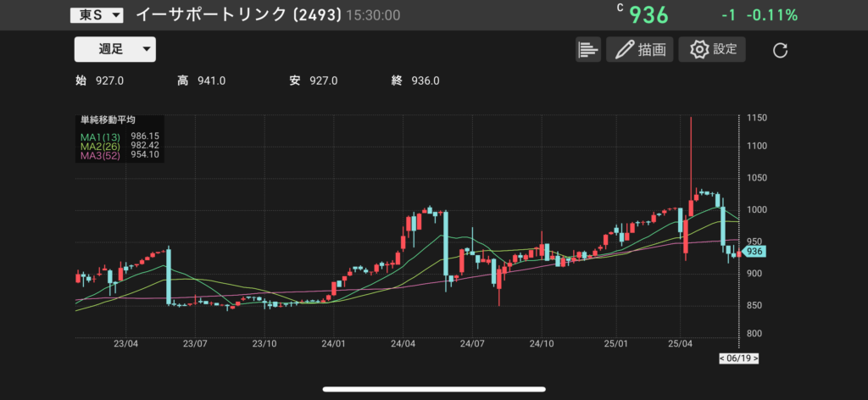Viewport: 868px width, 400px height.
Task: Open 設定 chart settings
Action: coord(712,50)
